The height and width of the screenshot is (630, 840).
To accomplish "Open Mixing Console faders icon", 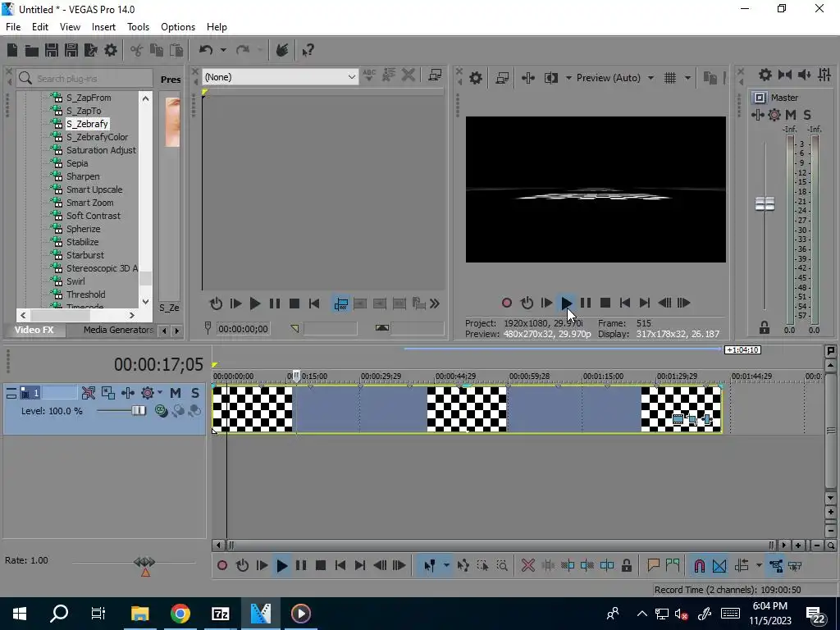I will tap(824, 75).
